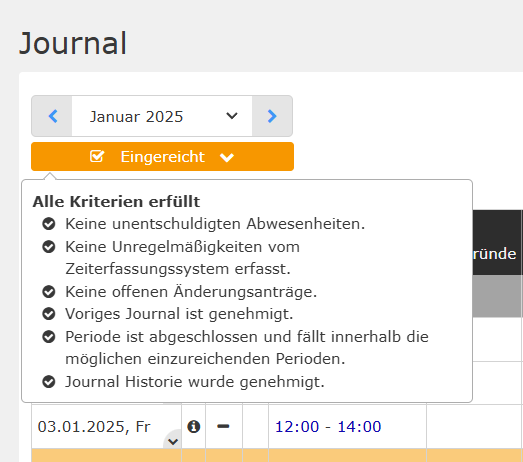Click the Journal page heading
Viewport: 523px width, 462px height.
[73, 43]
